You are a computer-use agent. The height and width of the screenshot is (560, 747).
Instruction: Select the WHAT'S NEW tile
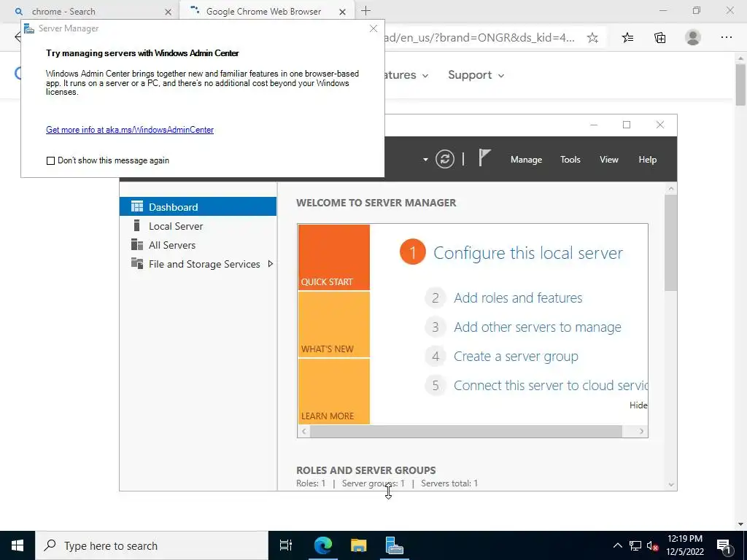coord(333,324)
